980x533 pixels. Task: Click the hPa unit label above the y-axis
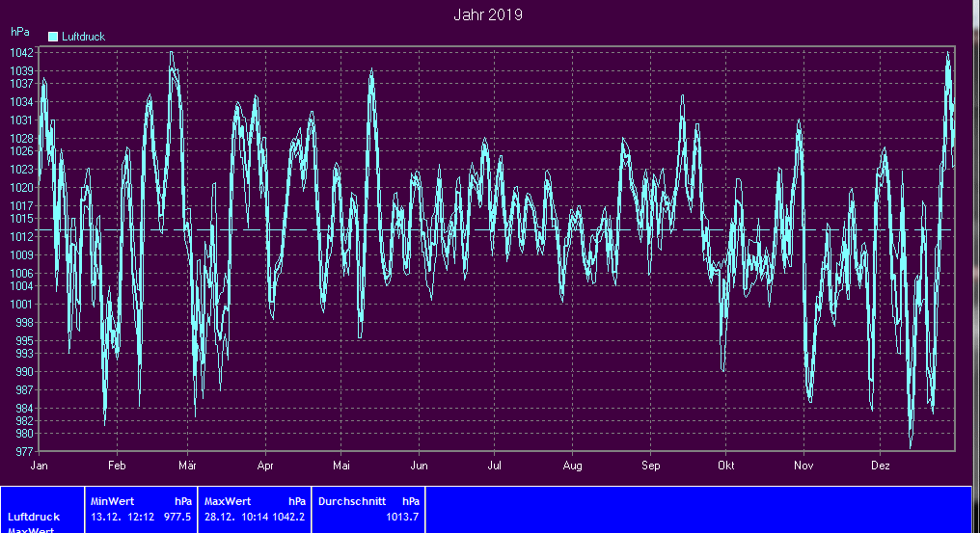coord(19,32)
